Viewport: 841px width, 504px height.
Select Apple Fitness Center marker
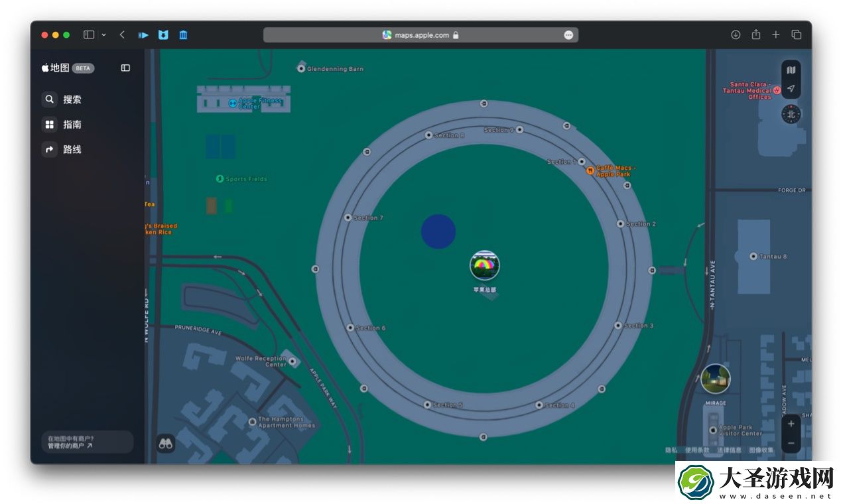pyautogui.click(x=233, y=103)
